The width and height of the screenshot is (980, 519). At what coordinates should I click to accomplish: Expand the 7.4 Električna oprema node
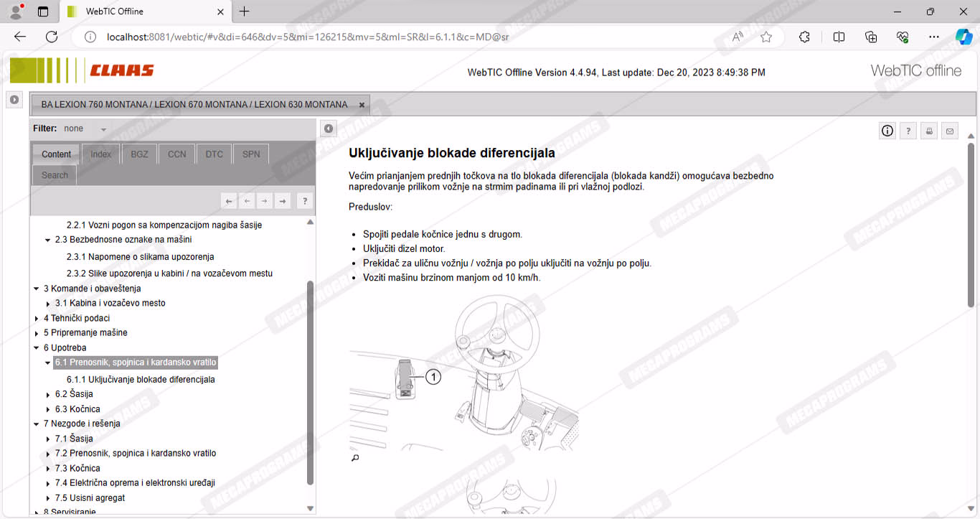(48, 484)
